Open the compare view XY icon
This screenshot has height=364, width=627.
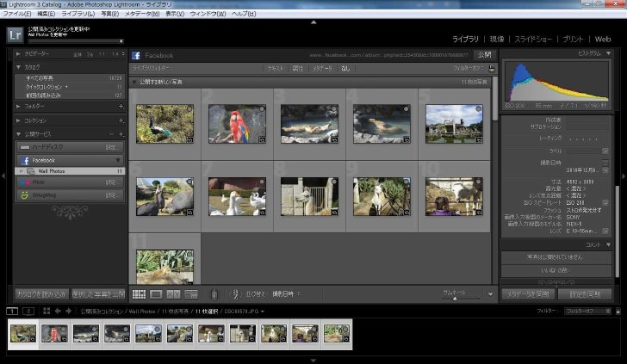pos(173,294)
